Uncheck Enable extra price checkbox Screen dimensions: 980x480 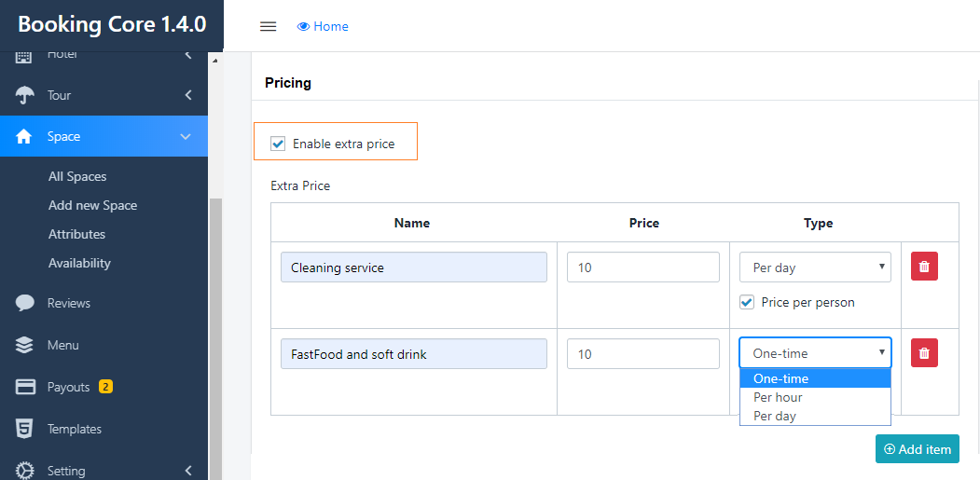coord(278,144)
